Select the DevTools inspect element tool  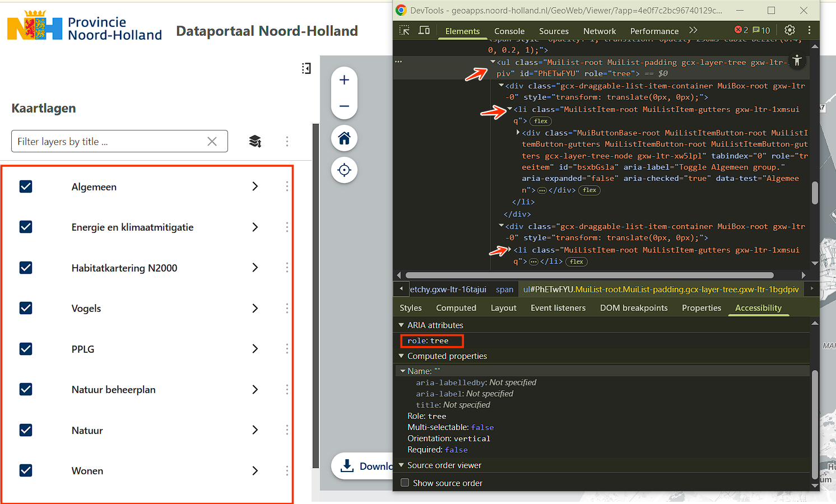404,30
